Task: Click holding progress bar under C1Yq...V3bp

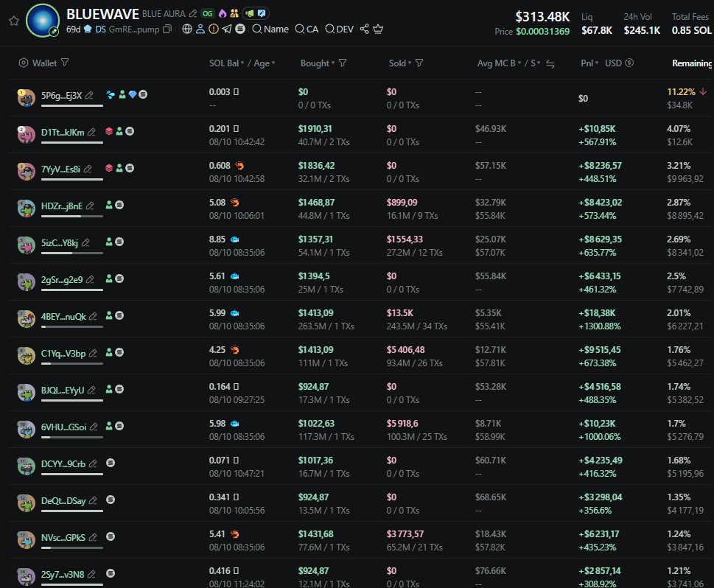Action: pos(72,363)
